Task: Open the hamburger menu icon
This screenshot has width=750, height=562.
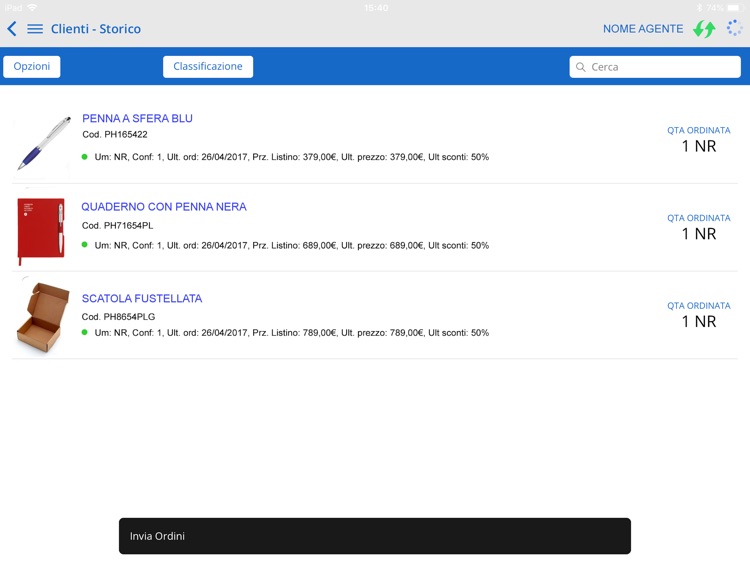Action: (x=35, y=29)
